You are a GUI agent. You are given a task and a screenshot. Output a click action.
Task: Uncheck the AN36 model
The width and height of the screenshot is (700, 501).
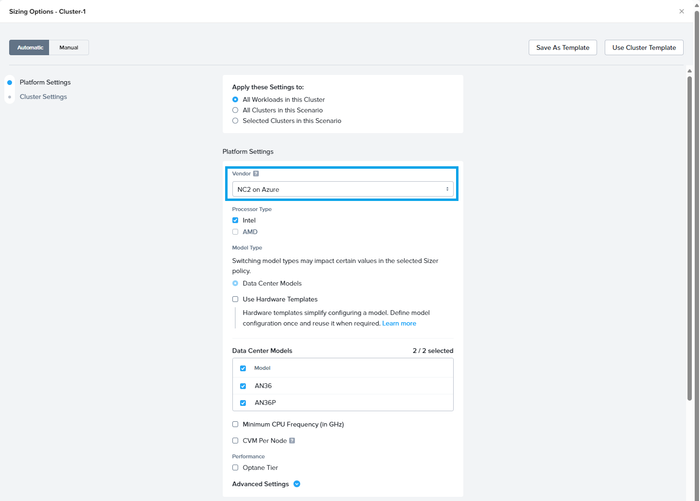(x=243, y=386)
